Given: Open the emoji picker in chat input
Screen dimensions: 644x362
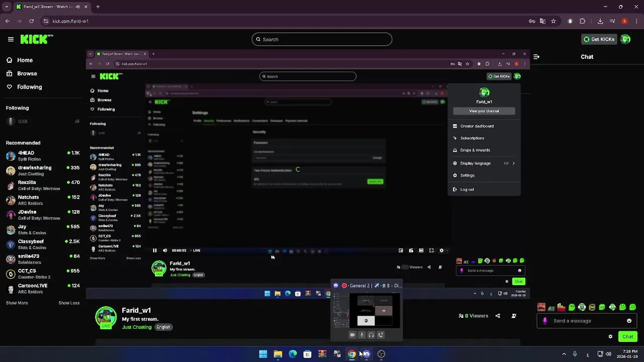Looking at the screenshot, I should tap(629, 321).
